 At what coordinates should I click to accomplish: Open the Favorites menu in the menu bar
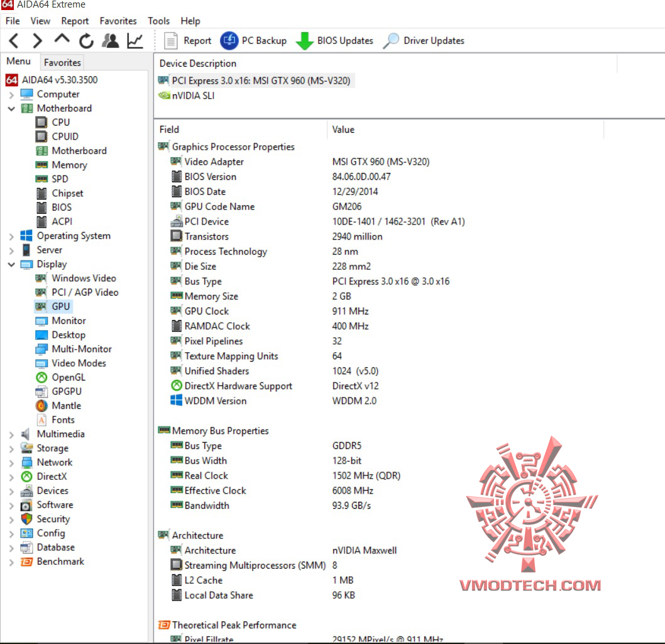coord(118,21)
